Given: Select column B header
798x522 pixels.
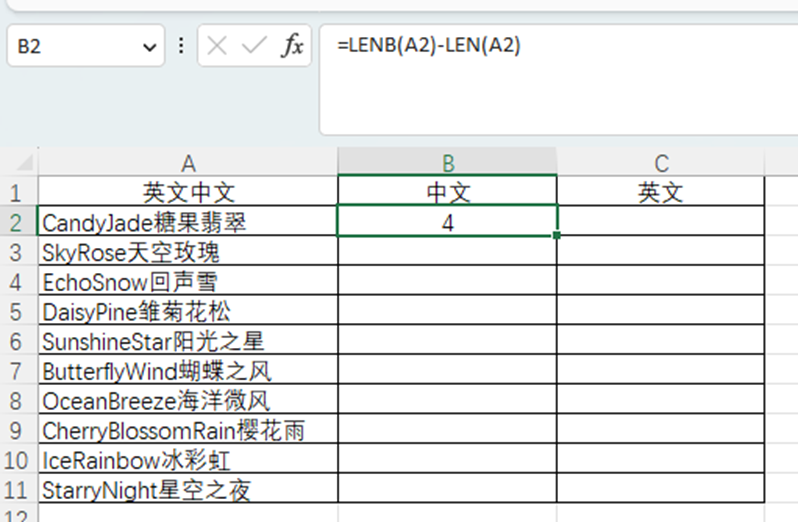Looking at the screenshot, I should [x=447, y=163].
